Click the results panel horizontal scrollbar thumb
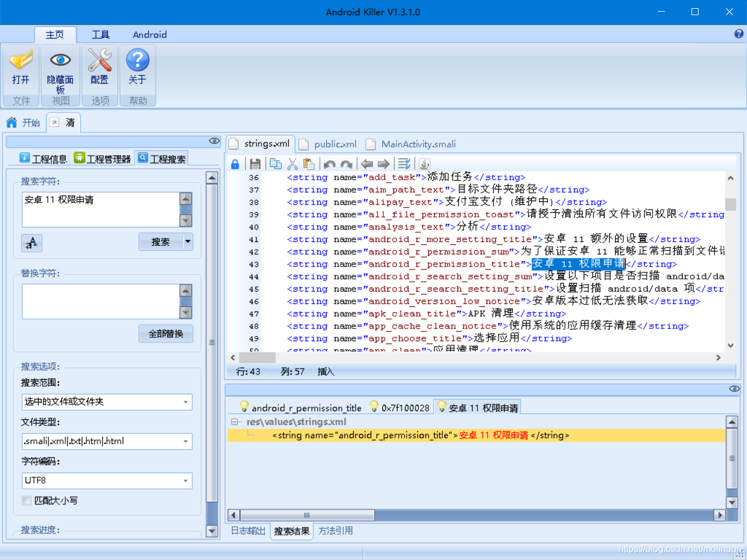 307,515
